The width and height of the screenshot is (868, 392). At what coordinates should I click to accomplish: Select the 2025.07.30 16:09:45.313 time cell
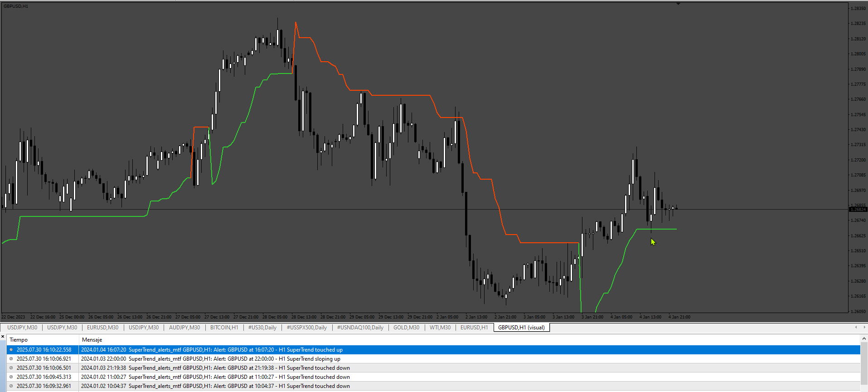point(44,377)
